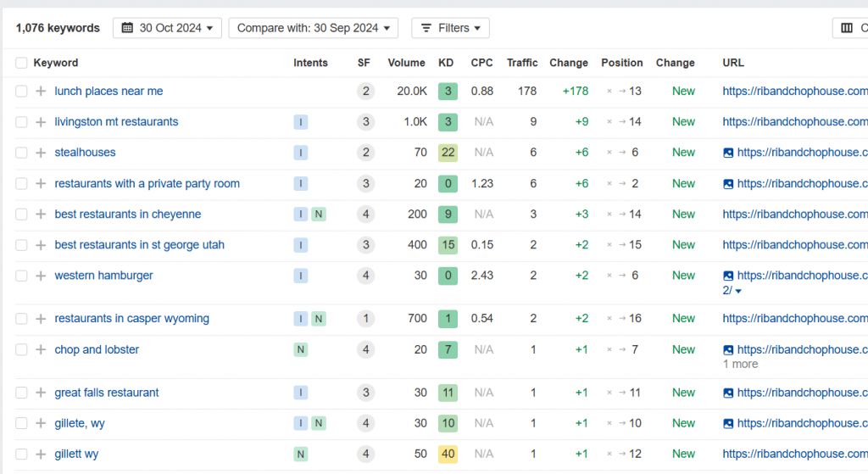Click the columns icon at top right
The height and width of the screenshot is (474, 868).
(x=847, y=28)
